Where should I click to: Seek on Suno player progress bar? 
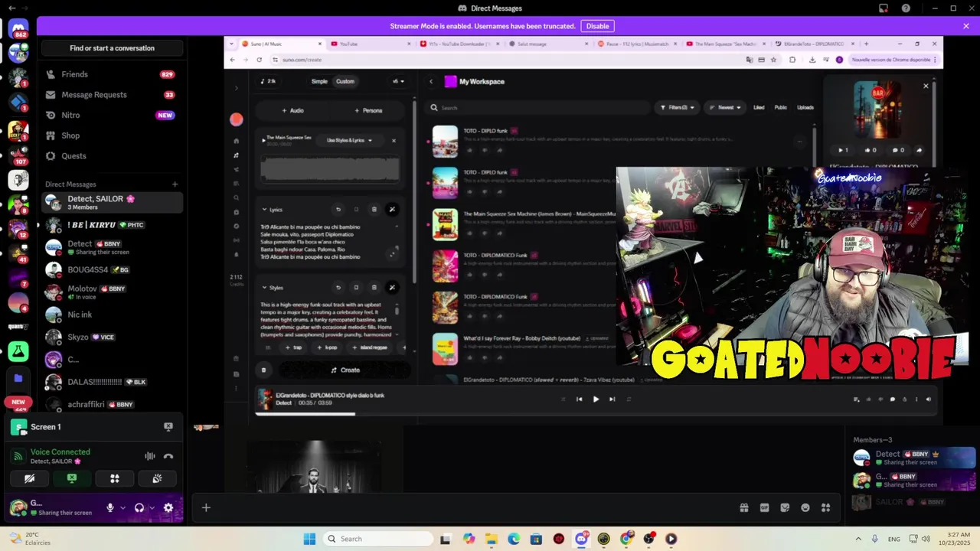(x=596, y=414)
